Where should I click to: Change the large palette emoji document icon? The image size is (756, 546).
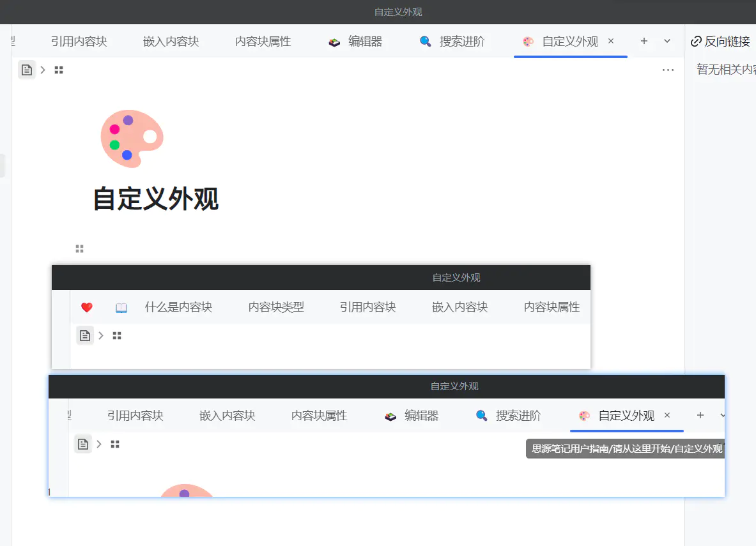click(x=132, y=139)
